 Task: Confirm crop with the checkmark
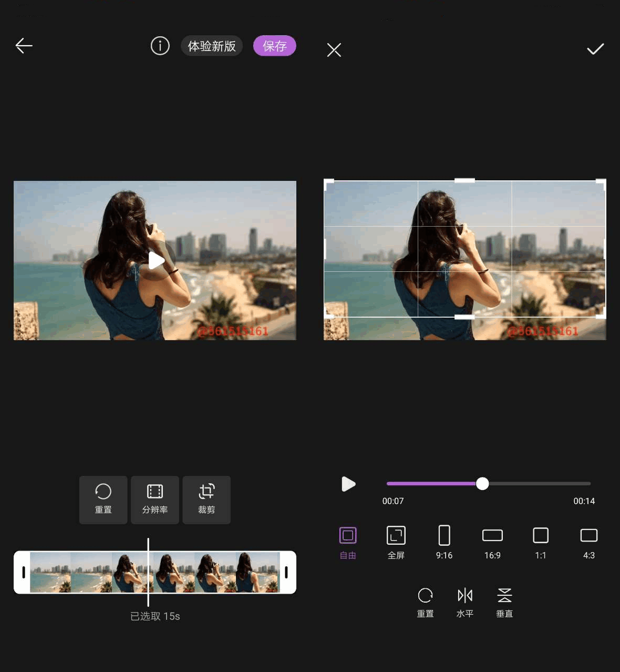595,49
